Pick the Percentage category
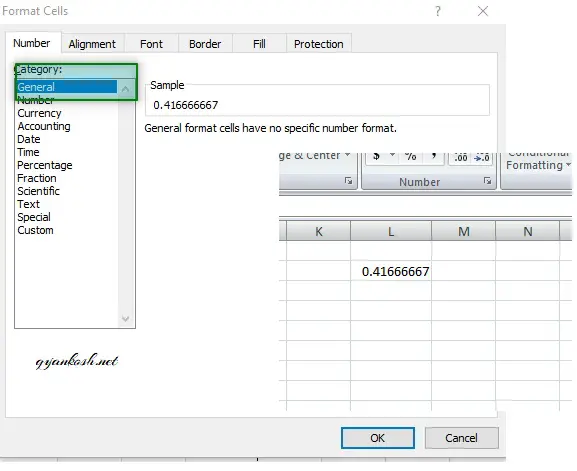Image resolution: width=577 pixels, height=471 pixels. [x=45, y=165]
